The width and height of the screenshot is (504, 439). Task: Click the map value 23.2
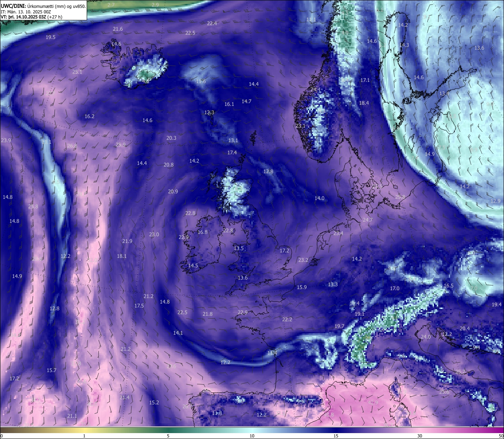303,260
